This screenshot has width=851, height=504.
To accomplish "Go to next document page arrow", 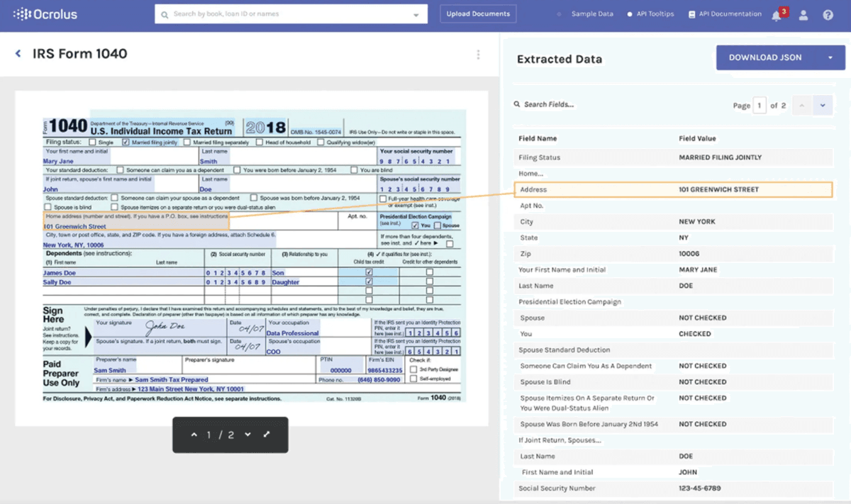I will point(247,435).
